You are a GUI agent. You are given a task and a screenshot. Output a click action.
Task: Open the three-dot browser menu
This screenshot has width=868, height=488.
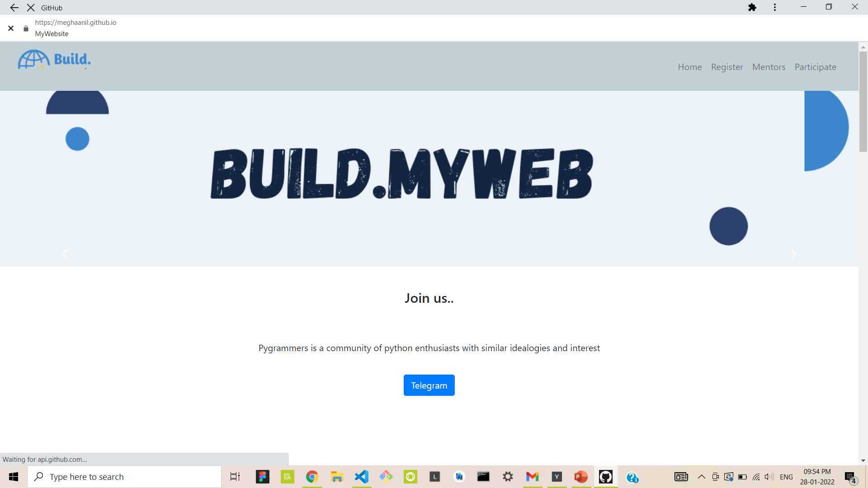pos(775,8)
